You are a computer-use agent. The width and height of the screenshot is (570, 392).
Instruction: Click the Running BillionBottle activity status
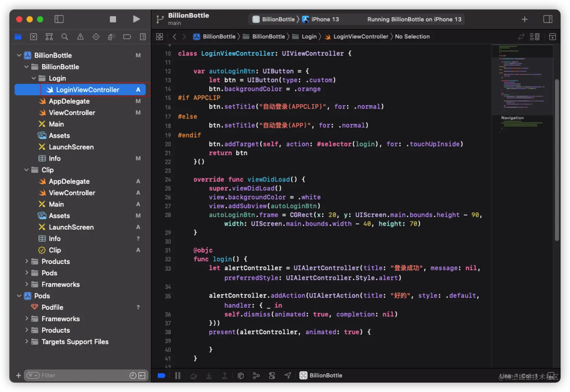coord(414,19)
